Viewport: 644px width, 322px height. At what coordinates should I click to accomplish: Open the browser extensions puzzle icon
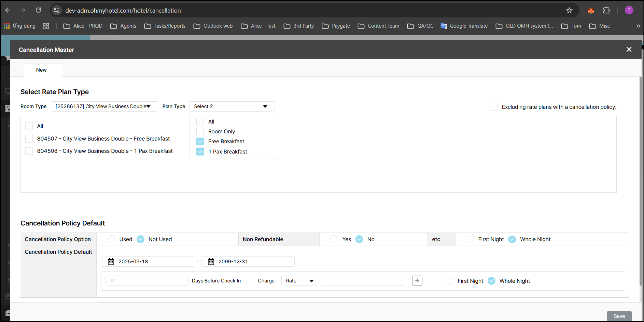tap(606, 11)
